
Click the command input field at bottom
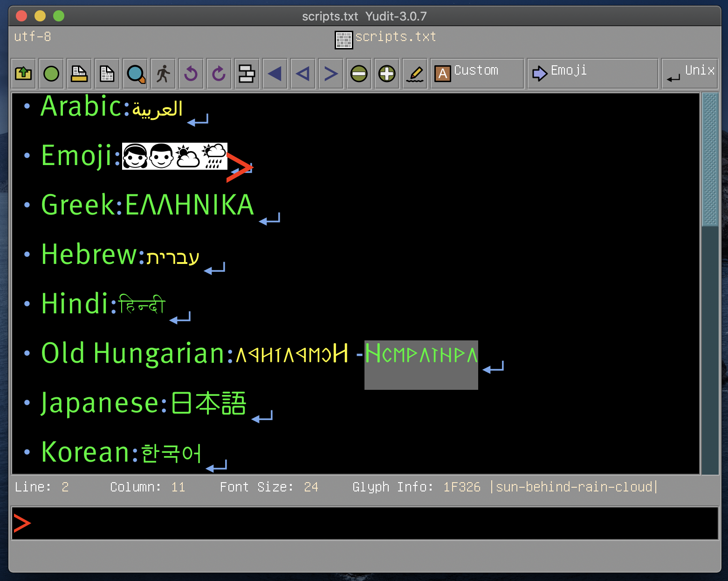364,523
